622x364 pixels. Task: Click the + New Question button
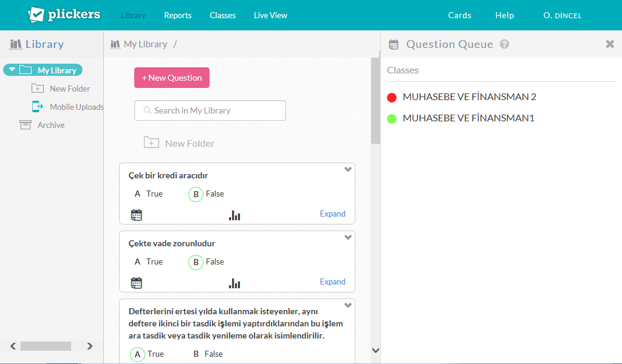click(x=172, y=78)
